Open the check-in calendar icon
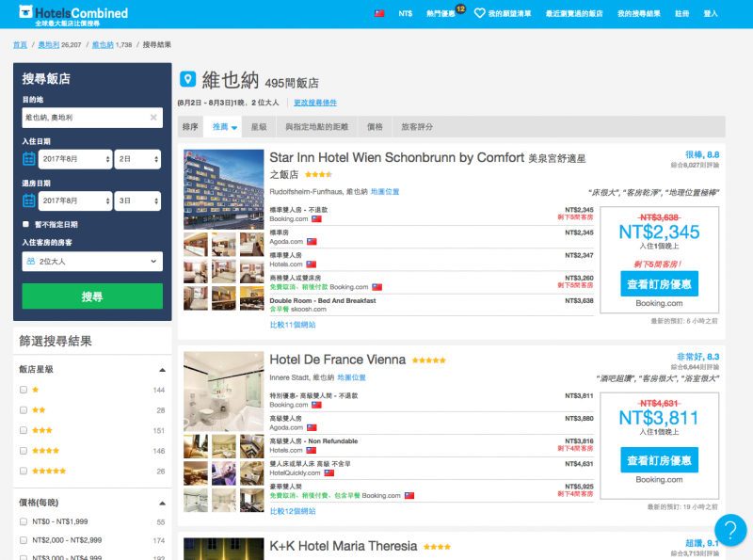753x560 pixels. coord(29,158)
